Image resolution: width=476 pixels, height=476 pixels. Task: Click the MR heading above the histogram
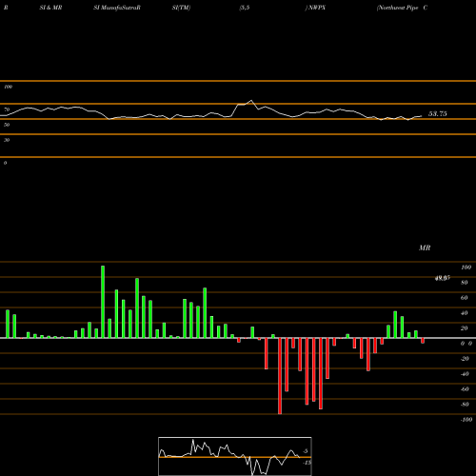click(x=425, y=248)
